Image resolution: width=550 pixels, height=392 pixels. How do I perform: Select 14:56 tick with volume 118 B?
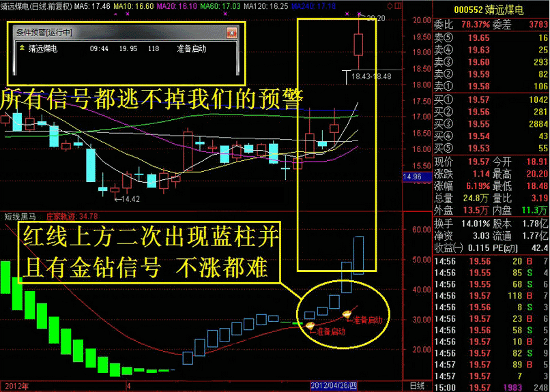coord(491,296)
